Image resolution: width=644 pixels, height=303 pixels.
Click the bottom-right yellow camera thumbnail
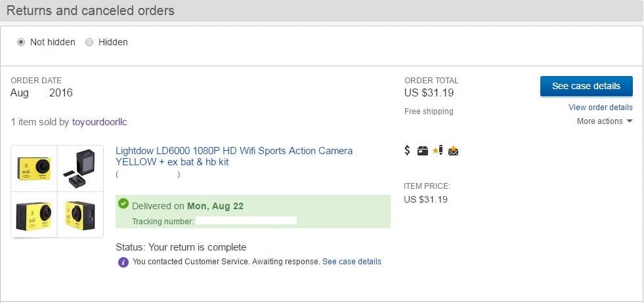[80, 214]
